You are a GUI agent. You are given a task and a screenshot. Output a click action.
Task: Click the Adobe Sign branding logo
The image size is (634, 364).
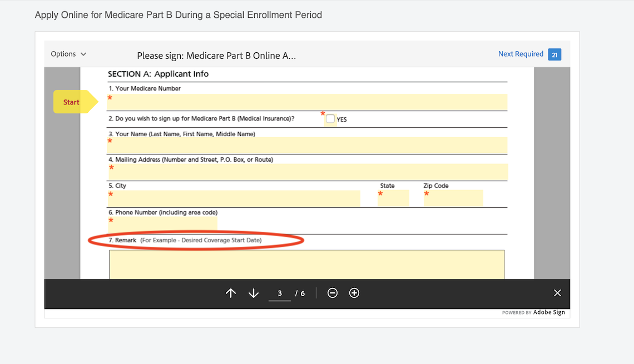549,312
